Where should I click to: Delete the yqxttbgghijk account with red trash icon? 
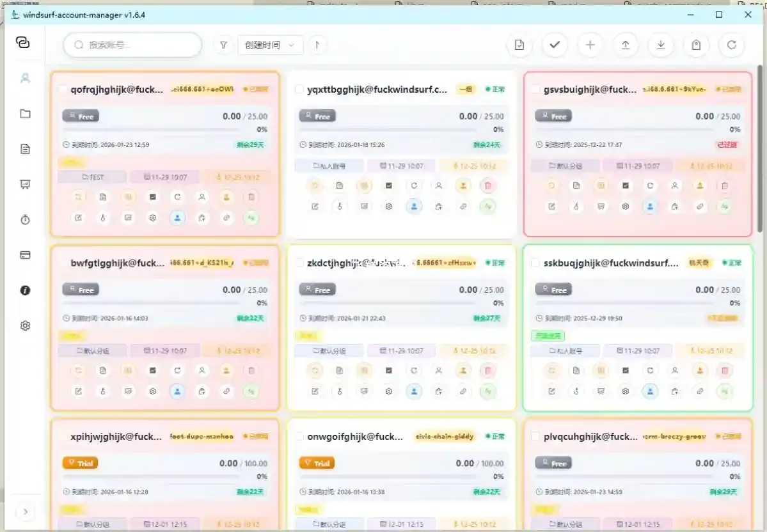pyautogui.click(x=487, y=186)
